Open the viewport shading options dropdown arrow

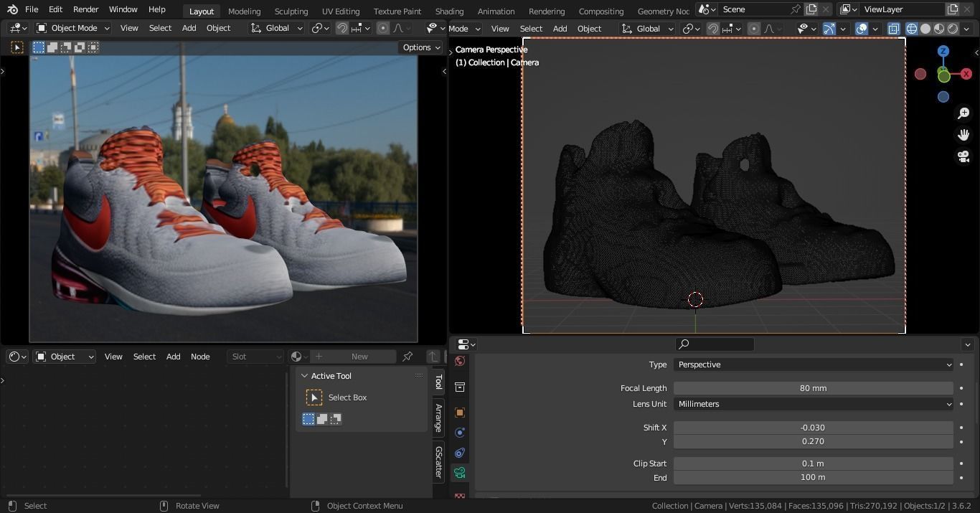[968, 29]
